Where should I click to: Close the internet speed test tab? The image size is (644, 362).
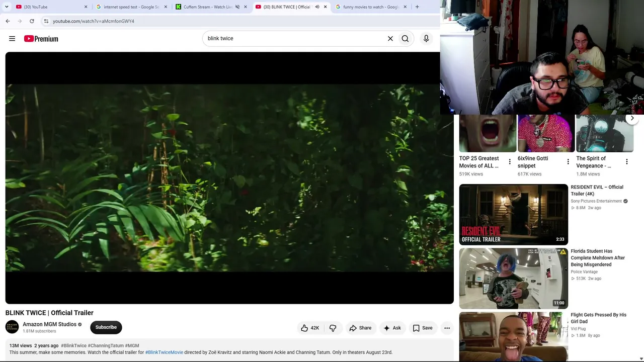pyautogui.click(x=166, y=7)
